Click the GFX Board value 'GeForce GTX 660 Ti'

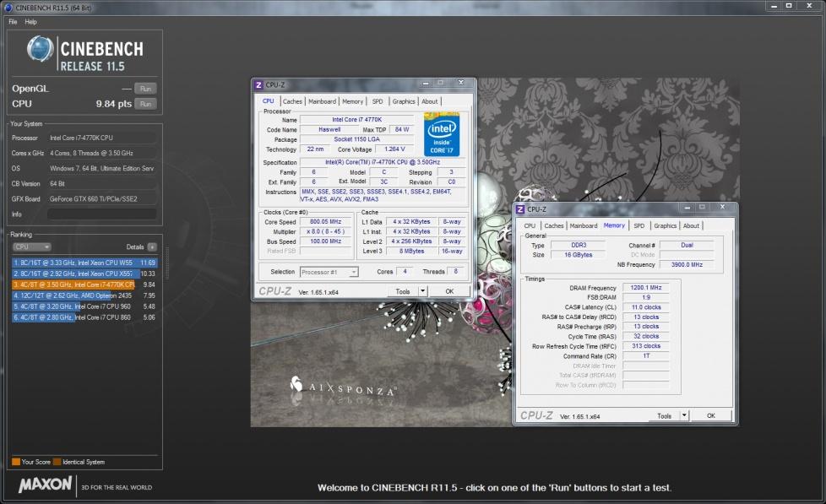click(93, 199)
